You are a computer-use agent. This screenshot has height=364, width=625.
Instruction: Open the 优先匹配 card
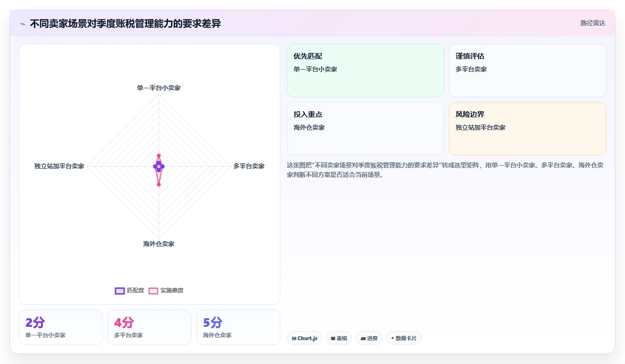pyautogui.click(x=365, y=71)
